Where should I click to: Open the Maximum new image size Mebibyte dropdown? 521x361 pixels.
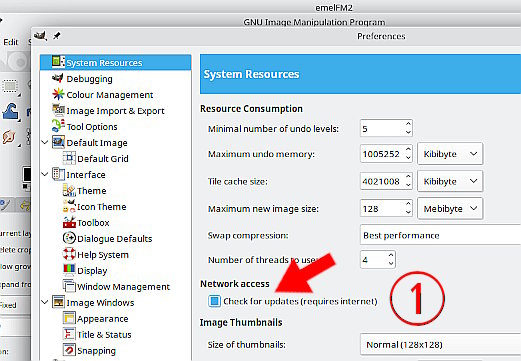[450, 208]
